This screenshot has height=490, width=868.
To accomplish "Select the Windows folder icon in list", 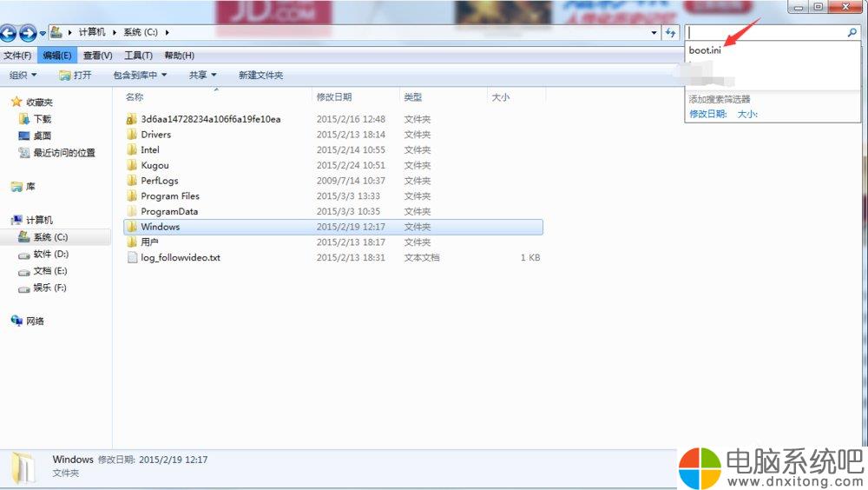I will click(x=131, y=227).
